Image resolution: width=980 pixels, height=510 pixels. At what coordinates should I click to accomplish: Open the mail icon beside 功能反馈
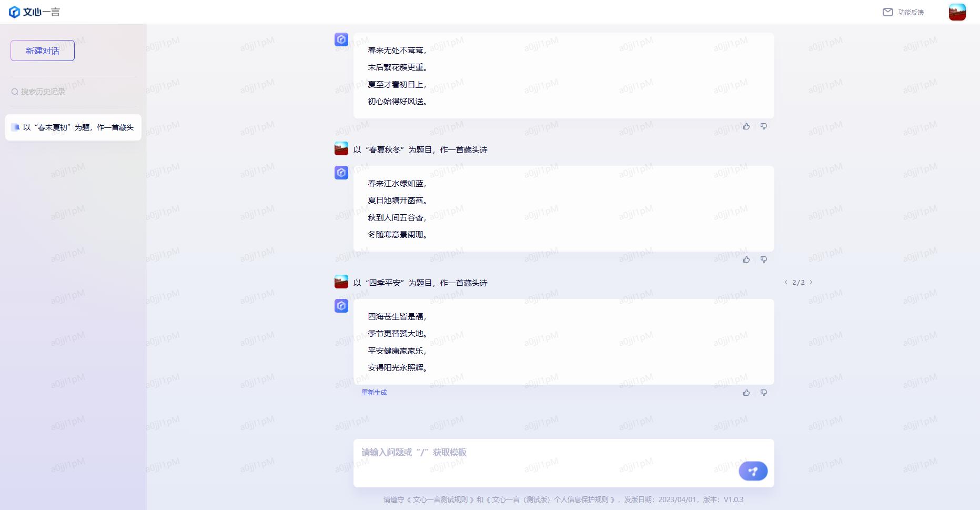(x=888, y=12)
